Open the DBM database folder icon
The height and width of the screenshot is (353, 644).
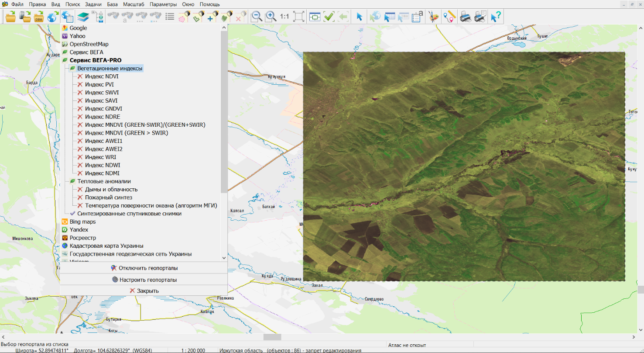[39, 17]
